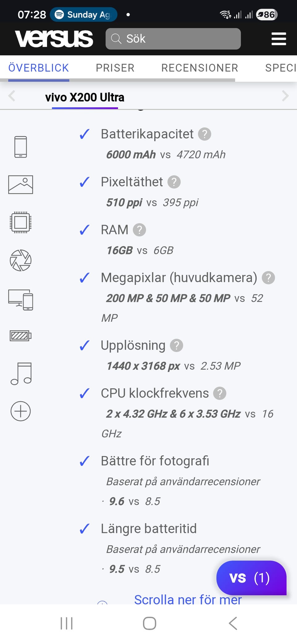The image size is (297, 644).
Task: Select the operating system devices icon
Action: [21, 299]
